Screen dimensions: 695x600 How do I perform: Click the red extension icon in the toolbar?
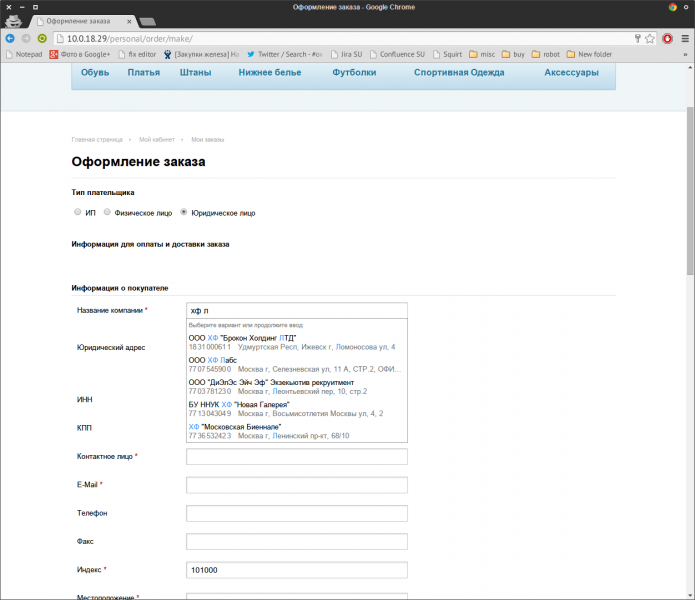pos(667,38)
